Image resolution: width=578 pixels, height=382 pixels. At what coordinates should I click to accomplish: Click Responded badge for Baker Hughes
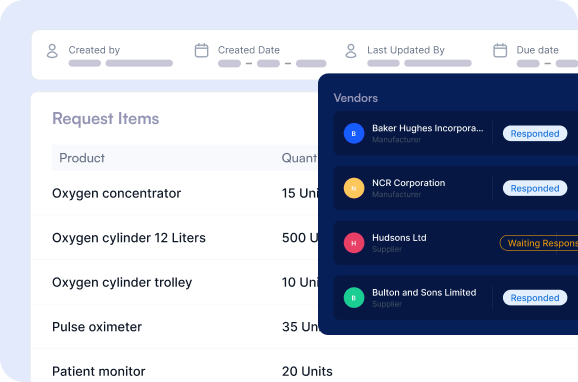pos(535,133)
